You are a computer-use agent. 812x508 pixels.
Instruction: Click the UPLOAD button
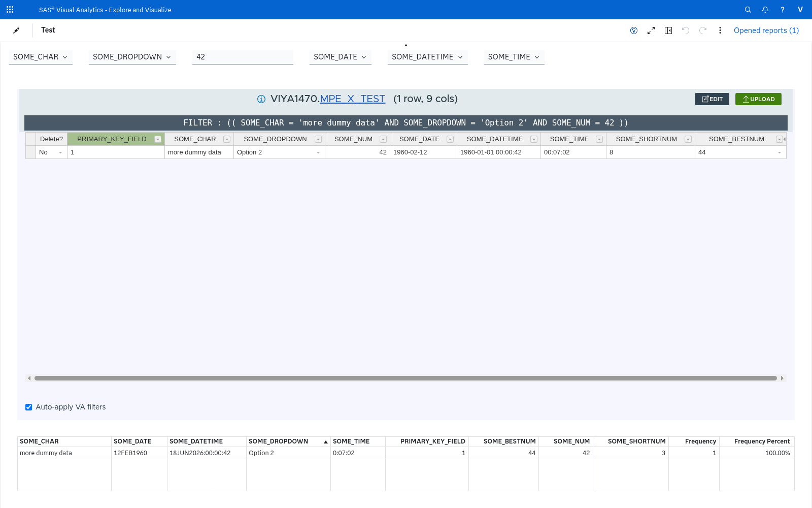(x=758, y=99)
